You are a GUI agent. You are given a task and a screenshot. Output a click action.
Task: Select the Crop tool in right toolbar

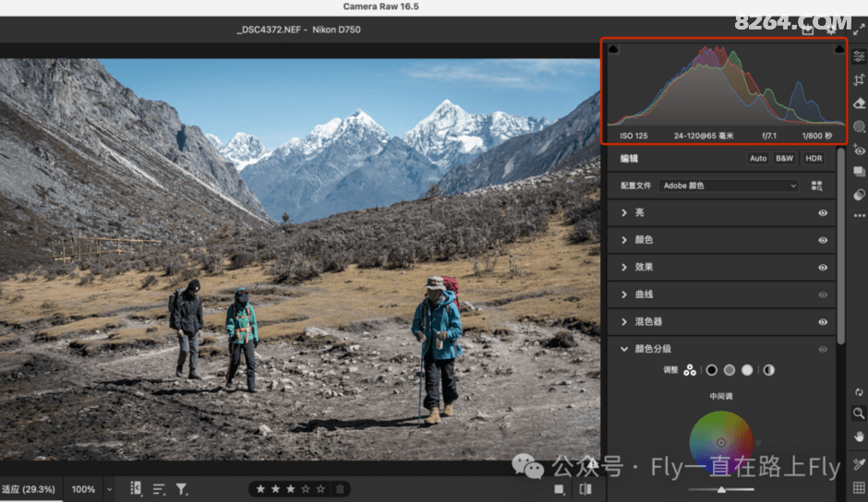pos(860,80)
